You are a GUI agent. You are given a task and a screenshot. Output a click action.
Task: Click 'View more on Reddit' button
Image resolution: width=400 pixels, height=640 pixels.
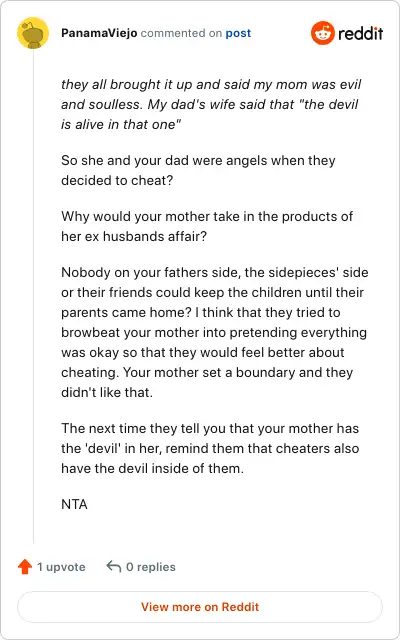click(x=200, y=607)
